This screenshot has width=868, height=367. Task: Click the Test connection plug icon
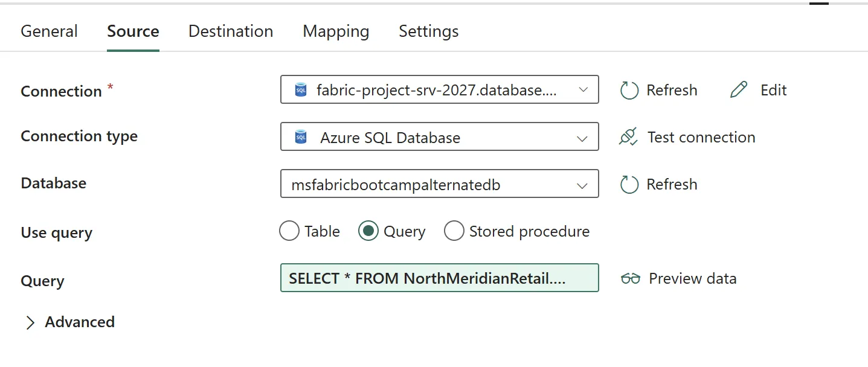tap(628, 137)
